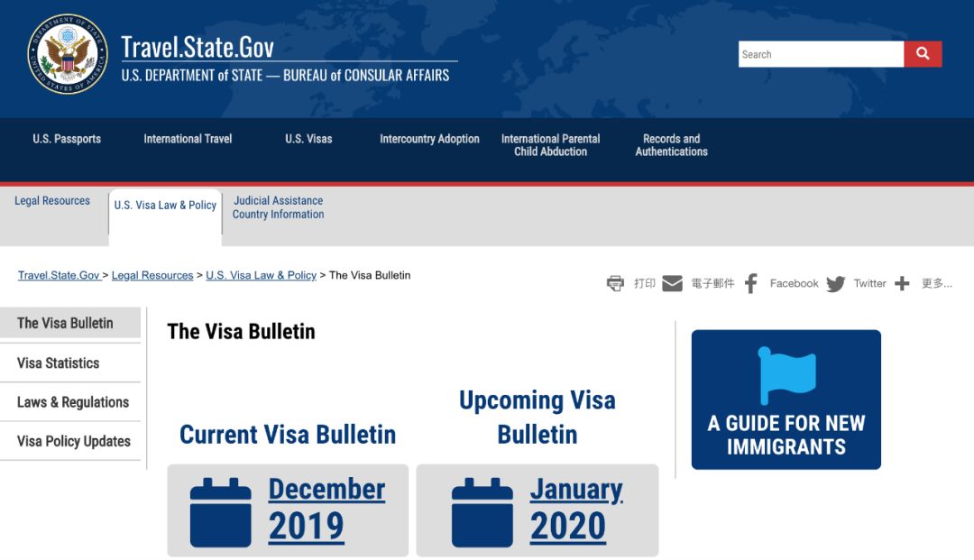Viewport: 974px width, 560px height.
Task: Open the U.S. Visas menu
Action: [308, 139]
